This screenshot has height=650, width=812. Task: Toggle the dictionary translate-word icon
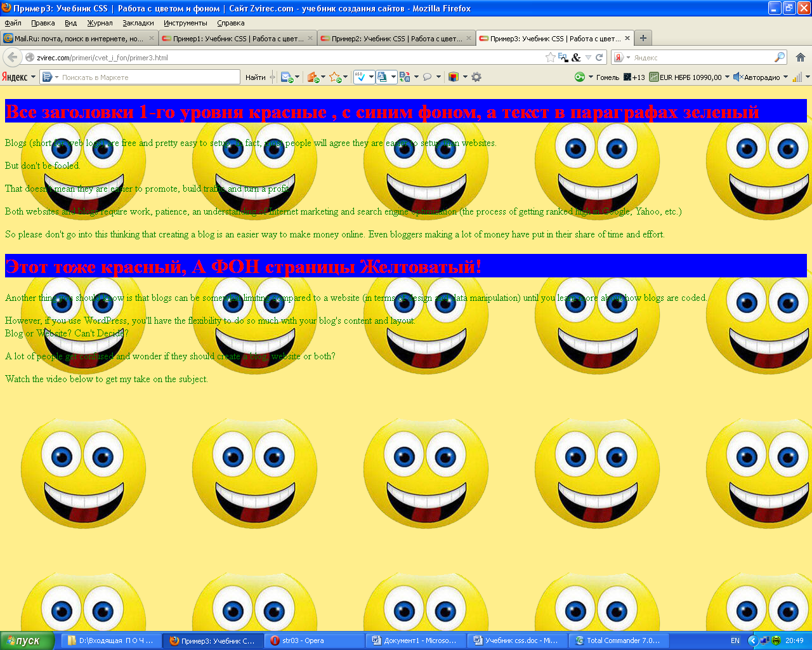(x=383, y=77)
